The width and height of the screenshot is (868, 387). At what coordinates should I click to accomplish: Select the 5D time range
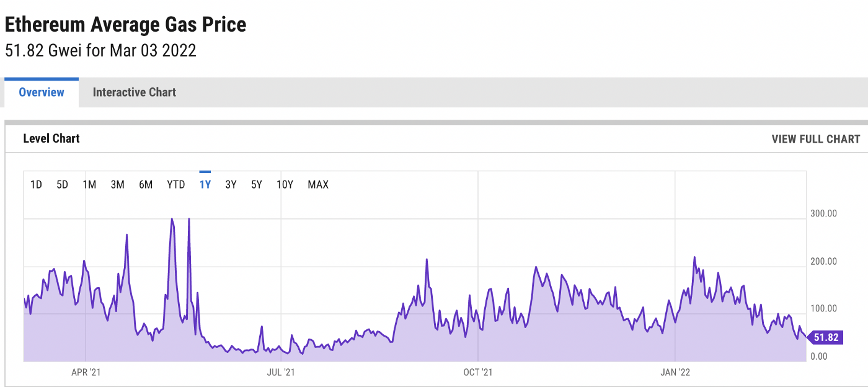[62, 184]
